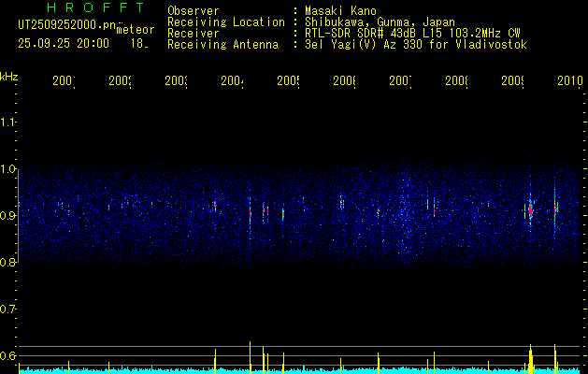Click the 0.6 kHz frequency axis label
Screen dimensions: 588x374
[x=8, y=355]
